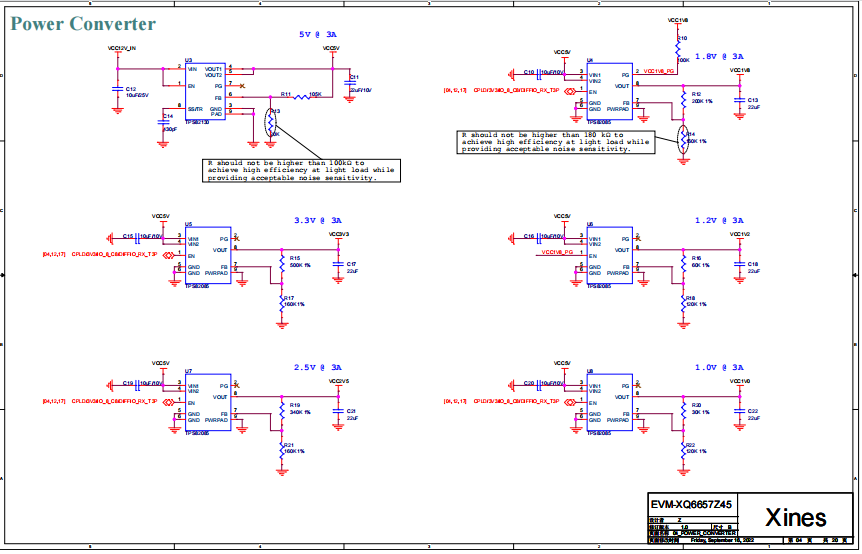
Task: Click the "1.8V @ 3A" label
Action: (719, 56)
